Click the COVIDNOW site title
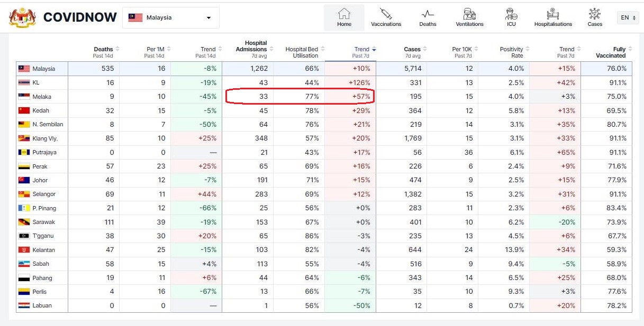Screen dimensions: 644x326 point(80,17)
